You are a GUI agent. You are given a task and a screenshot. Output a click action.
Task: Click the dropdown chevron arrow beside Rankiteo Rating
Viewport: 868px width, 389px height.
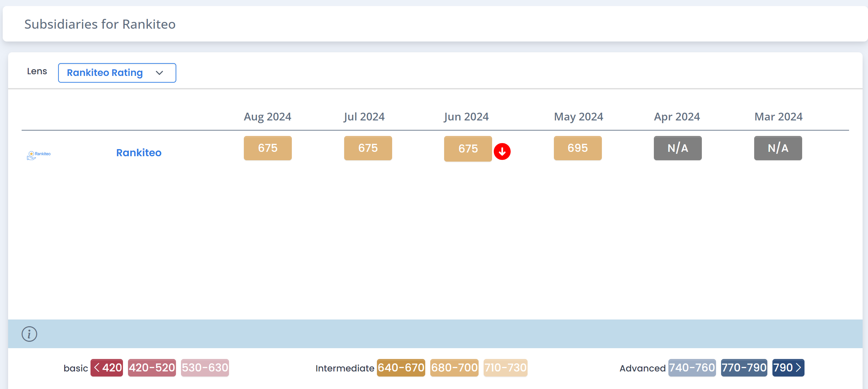[159, 73]
